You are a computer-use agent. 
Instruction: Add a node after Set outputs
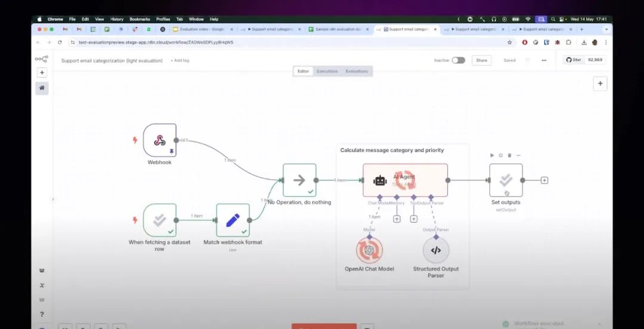click(544, 180)
